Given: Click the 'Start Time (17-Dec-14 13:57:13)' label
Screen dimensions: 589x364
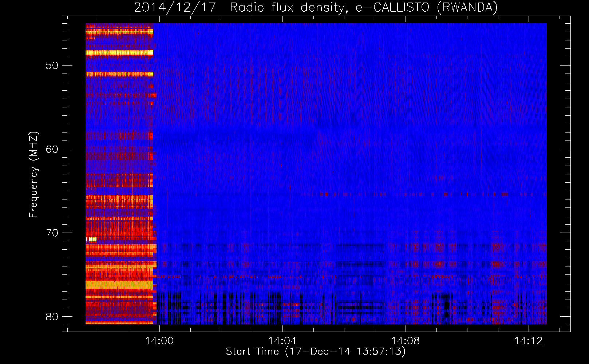Looking at the screenshot, I should [316, 352].
